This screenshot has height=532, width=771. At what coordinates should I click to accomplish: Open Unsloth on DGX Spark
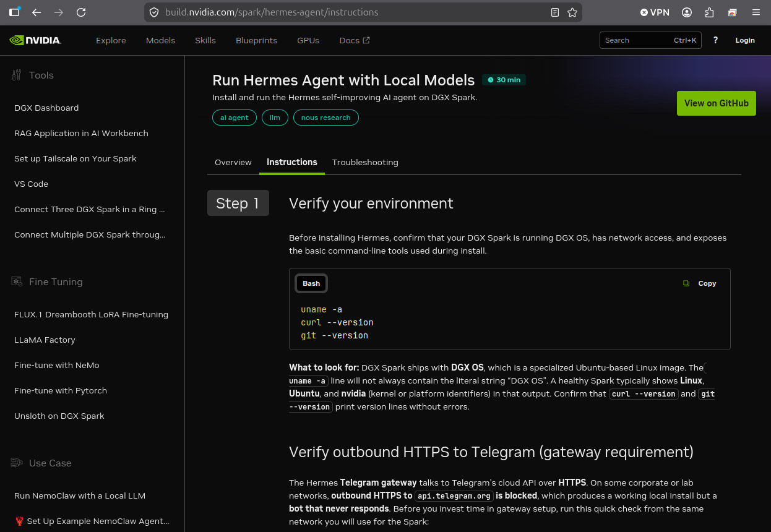tap(59, 416)
